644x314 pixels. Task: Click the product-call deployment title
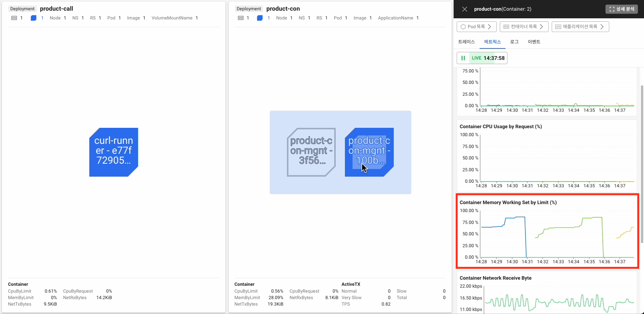(56, 8)
